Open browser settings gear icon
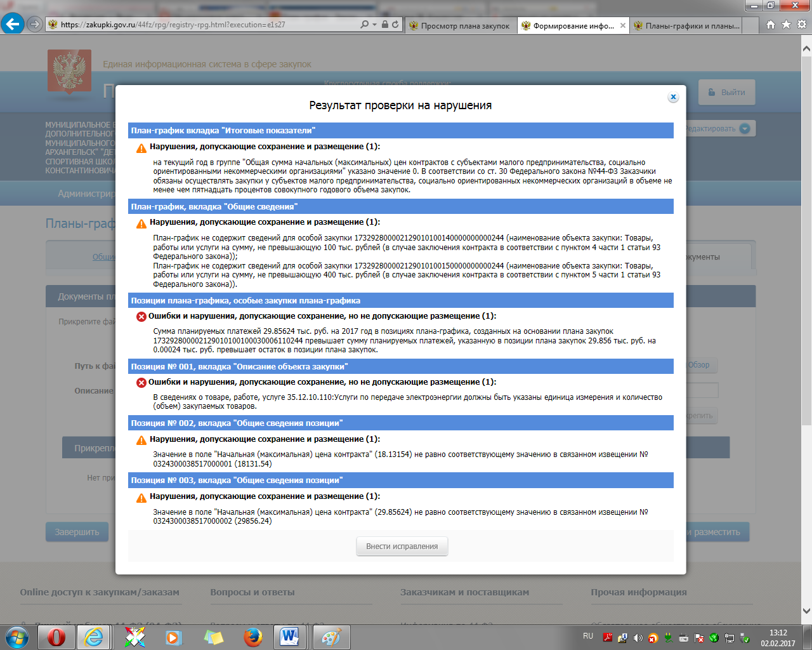This screenshot has width=812, height=650. [802, 25]
